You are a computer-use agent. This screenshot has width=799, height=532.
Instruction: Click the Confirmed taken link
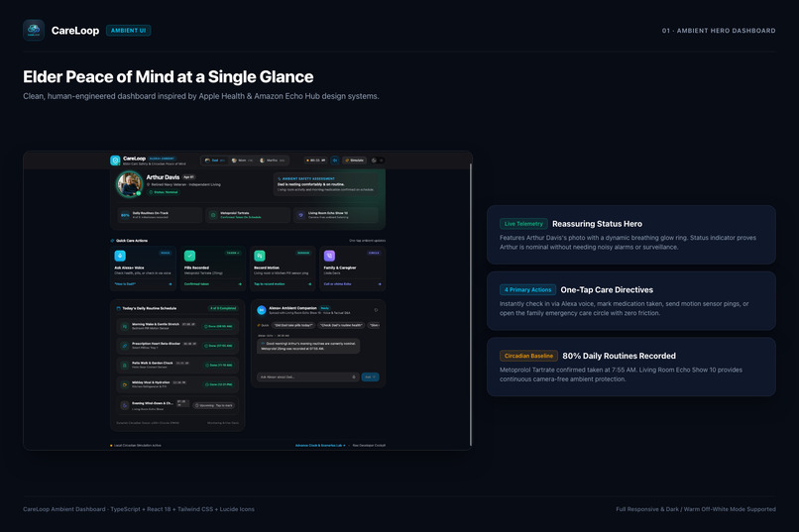196,284
